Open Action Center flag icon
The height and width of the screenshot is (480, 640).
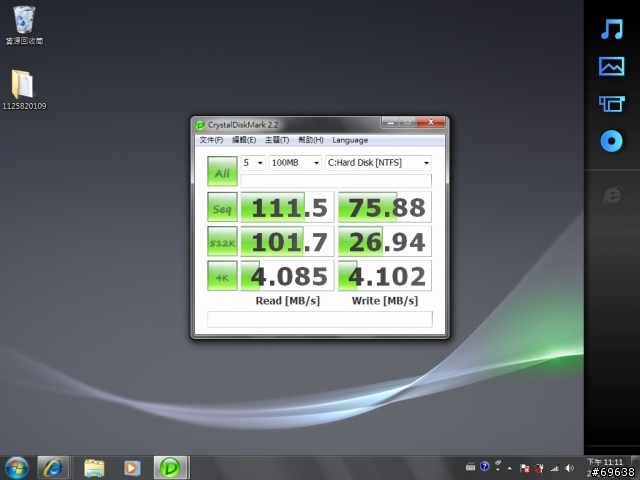click(525, 468)
